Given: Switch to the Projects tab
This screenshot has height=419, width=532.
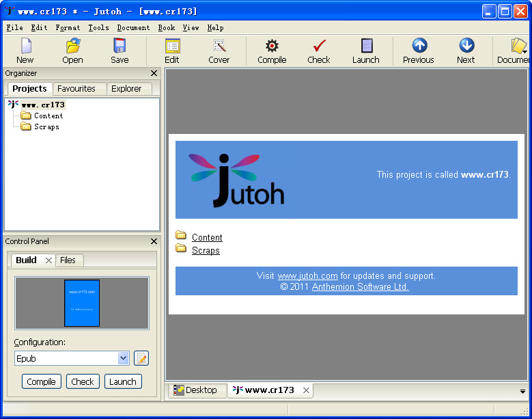Looking at the screenshot, I should click(29, 89).
